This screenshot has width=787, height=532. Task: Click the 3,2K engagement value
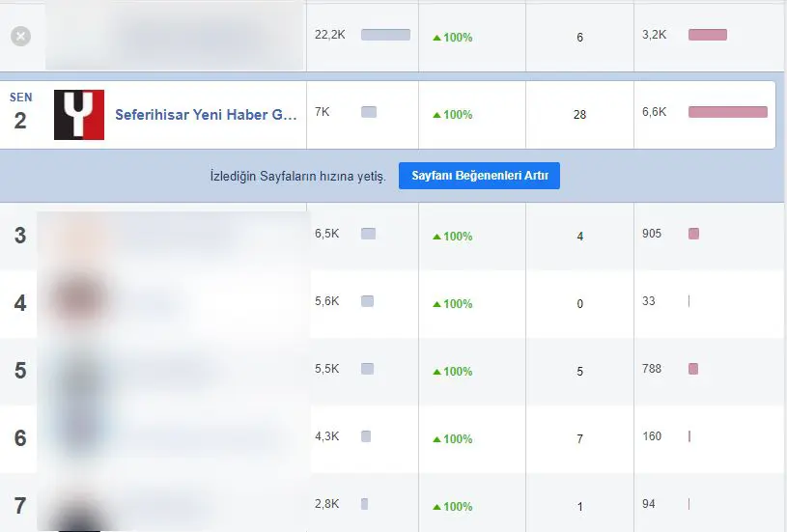click(x=655, y=35)
